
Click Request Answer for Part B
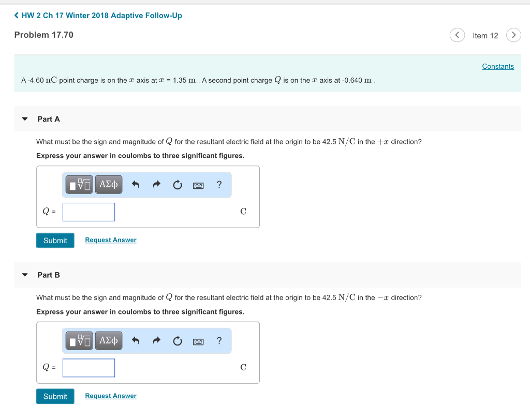click(111, 396)
